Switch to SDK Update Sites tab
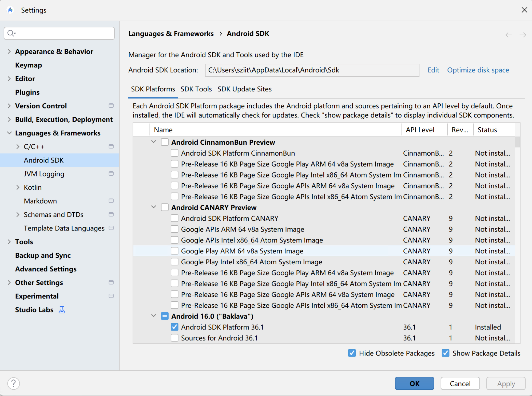This screenshot has height=396, width=532. [x=244, y=89]
